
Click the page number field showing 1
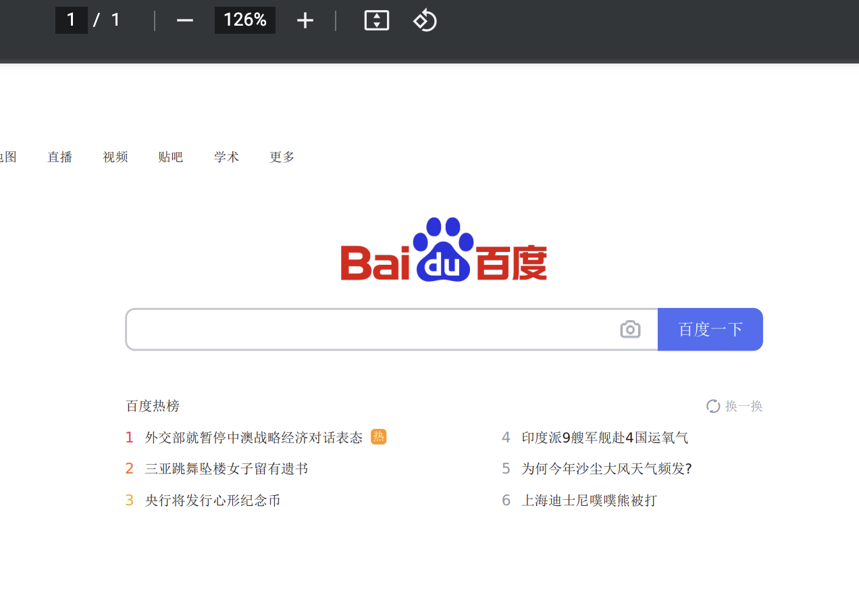point(71,20)
